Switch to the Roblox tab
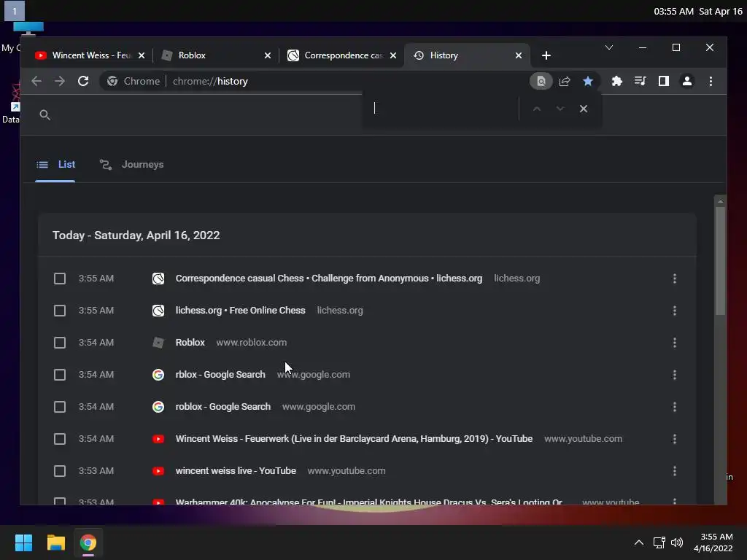 point(216,55)
